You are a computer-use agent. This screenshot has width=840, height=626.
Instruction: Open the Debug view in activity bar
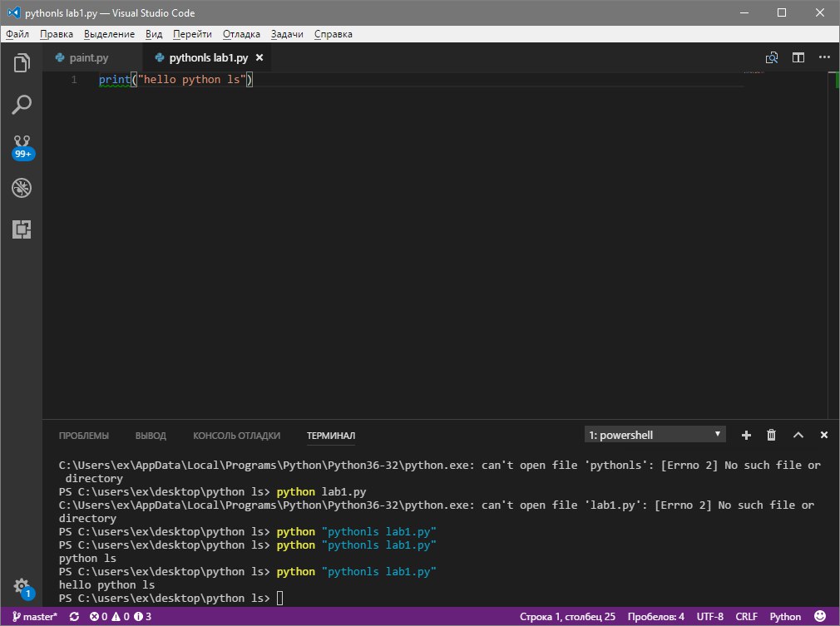coord(22,188)
